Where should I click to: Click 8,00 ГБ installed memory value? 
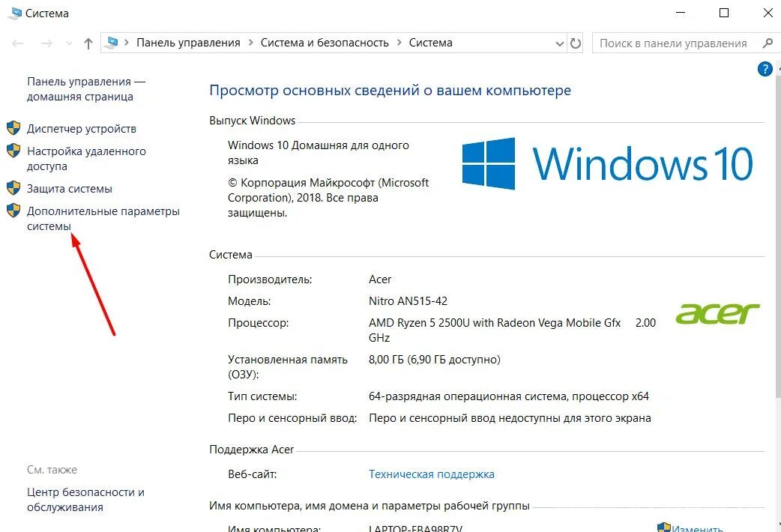434,360
